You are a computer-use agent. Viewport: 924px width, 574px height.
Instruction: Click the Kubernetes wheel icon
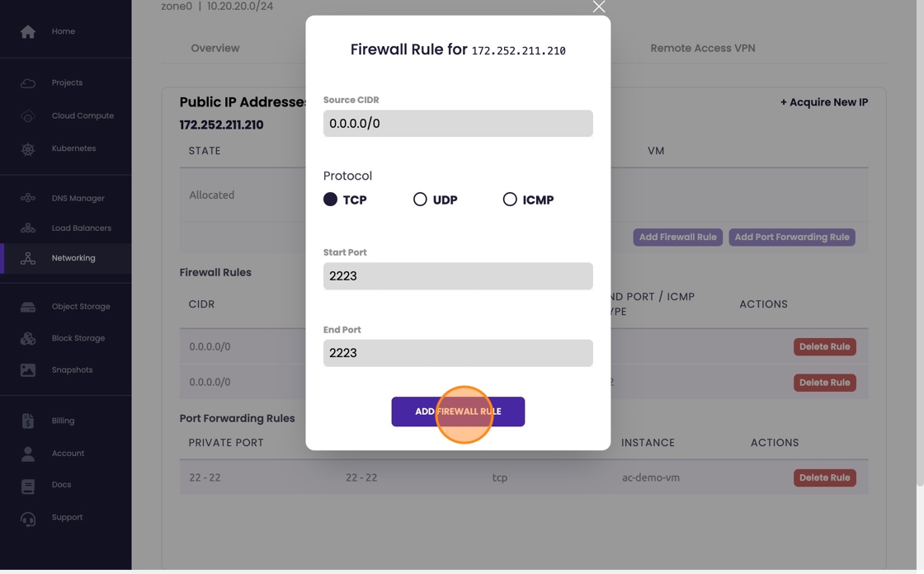point(28,149)
